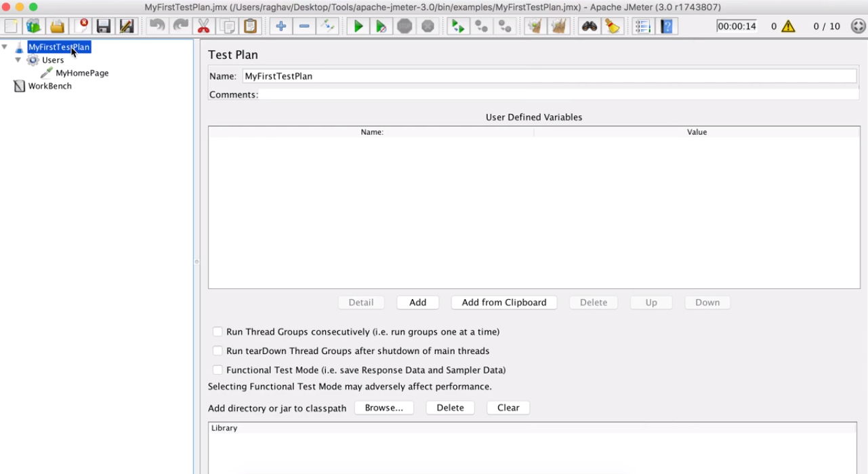
Task: Collapse all tree nodes with minus icon
Action: [304, 26]
